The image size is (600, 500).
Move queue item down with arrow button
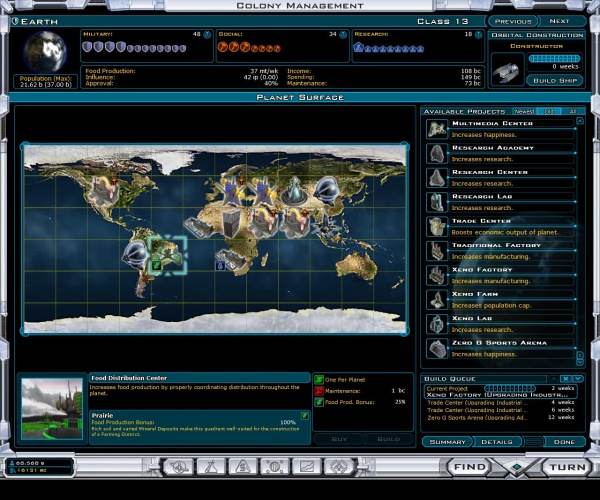[x=578, y=379]
